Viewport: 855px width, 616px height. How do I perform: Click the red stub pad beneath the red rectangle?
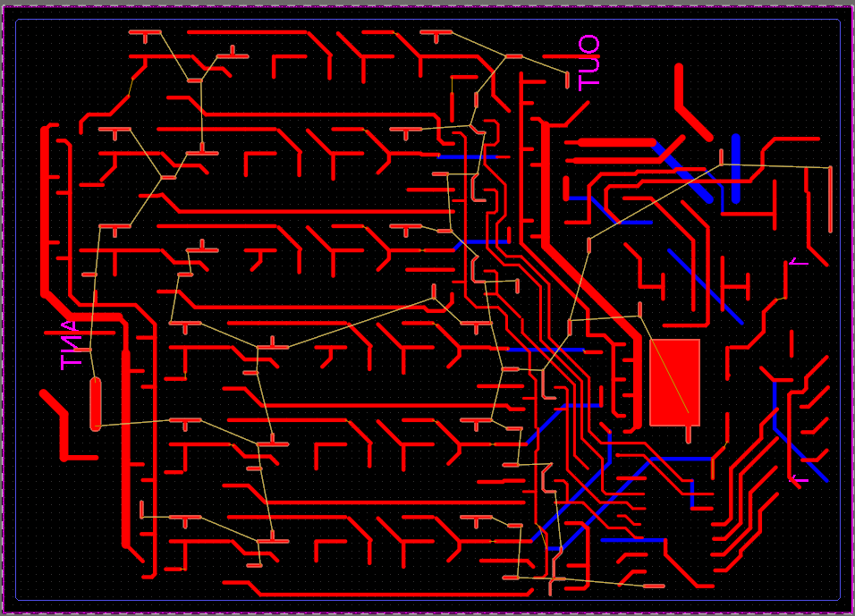688,435
